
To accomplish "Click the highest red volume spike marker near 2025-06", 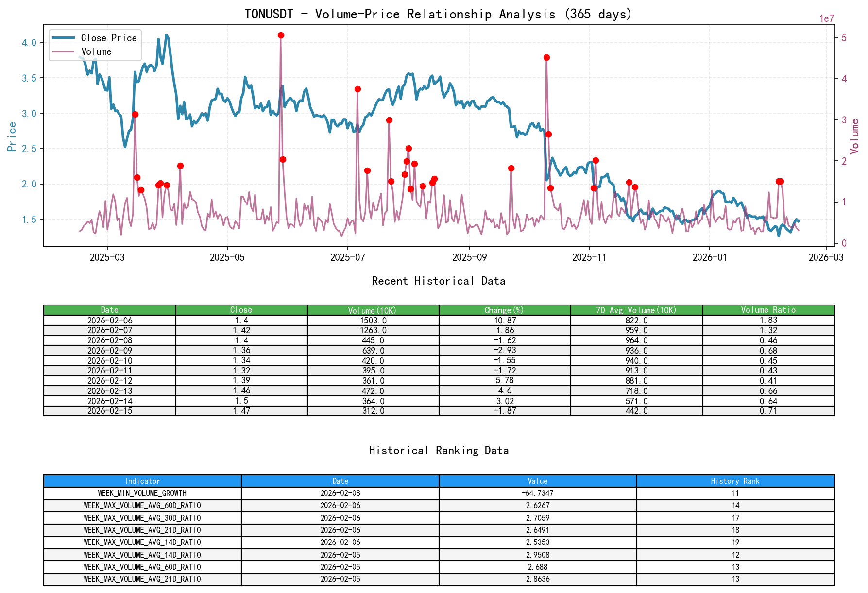I will click(x=281, y=34).
